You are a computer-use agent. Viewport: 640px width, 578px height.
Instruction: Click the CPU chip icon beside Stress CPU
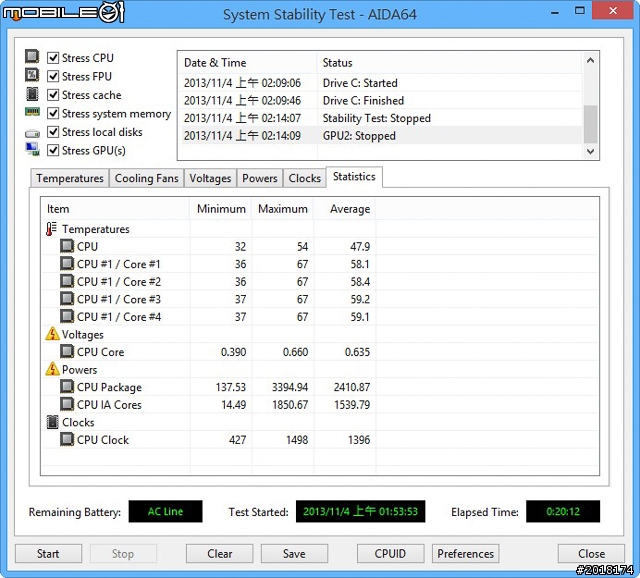(x=32, y=56)
